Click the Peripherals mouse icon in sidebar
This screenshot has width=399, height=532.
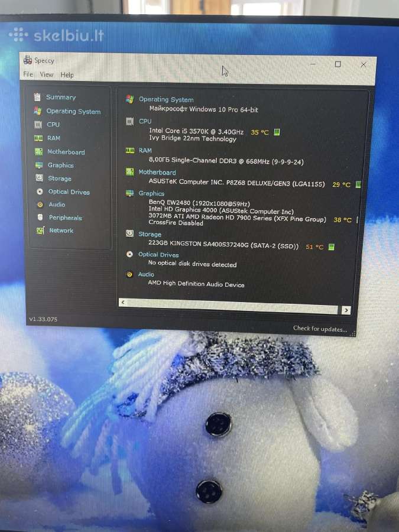click(40, 217)
